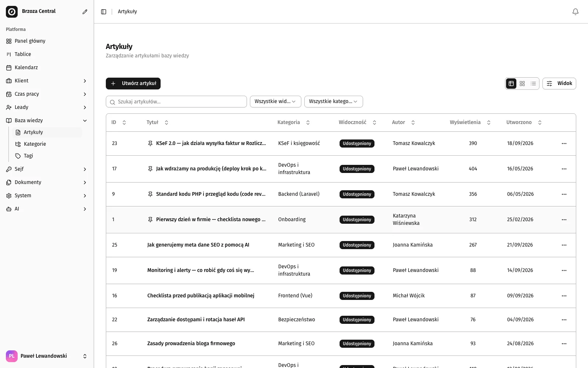Open the Wszystkie widoczności filter dropdown
Viewport: 588px width, 368px height.
point(276,102)
